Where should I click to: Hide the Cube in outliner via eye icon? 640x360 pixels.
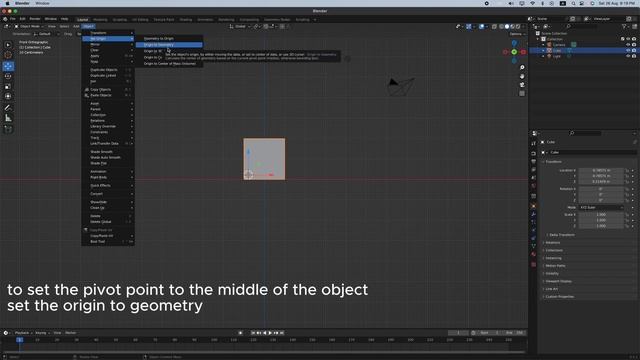click(628, 51)
